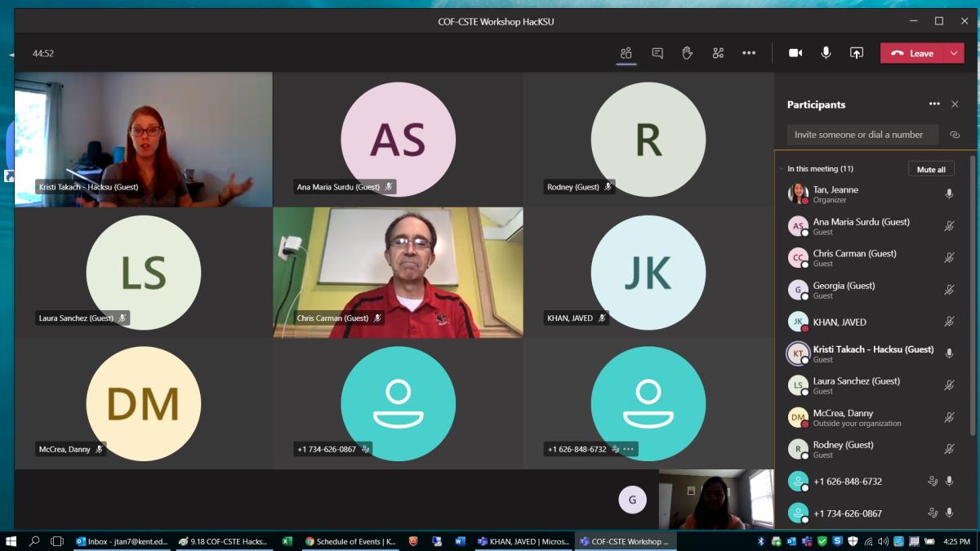Open More actions in meeting toolbar
The width and height of the screenshot is (980, 551).
coord(748,53)
